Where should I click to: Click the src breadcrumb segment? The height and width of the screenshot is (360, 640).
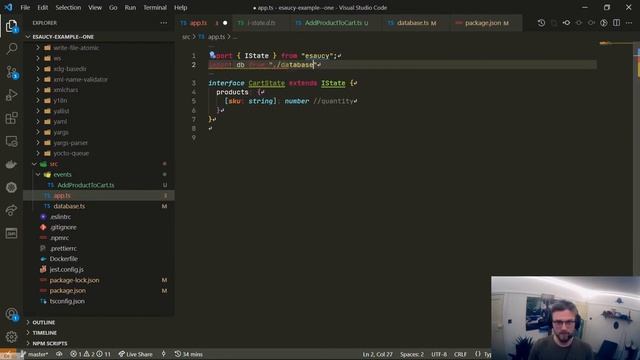[x=186, y=37]
